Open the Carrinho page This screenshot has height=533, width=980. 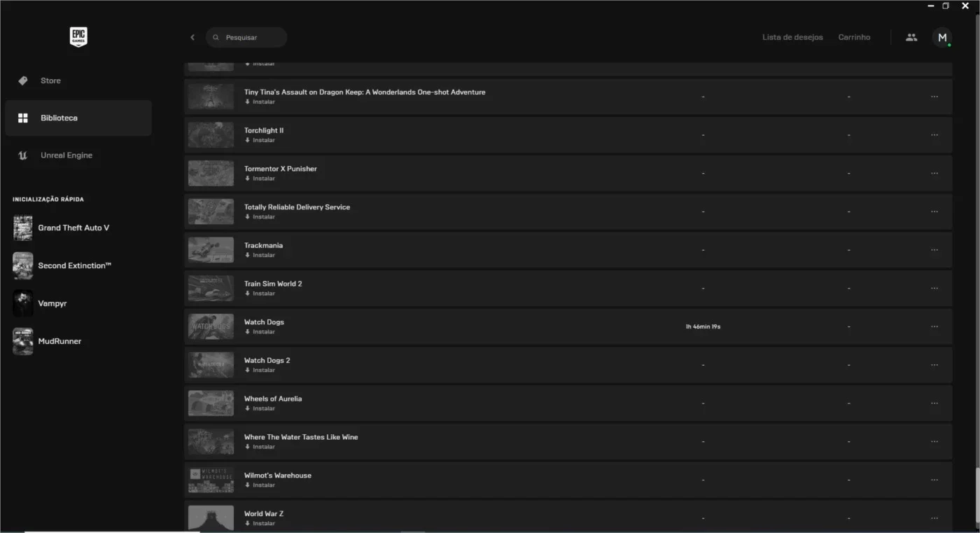point(854,37)
